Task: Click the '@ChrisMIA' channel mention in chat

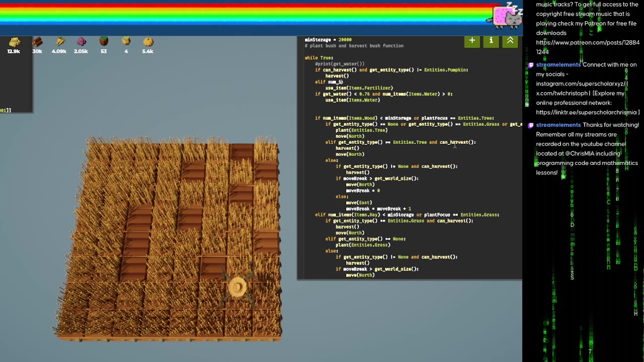Action: pos(580,153)
